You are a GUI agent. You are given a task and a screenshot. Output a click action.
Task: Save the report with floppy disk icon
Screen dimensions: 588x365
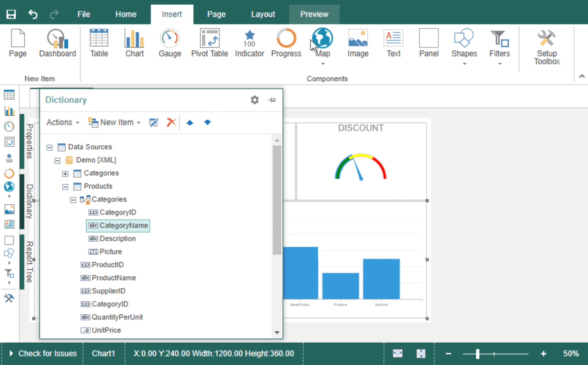click(11, 14)
